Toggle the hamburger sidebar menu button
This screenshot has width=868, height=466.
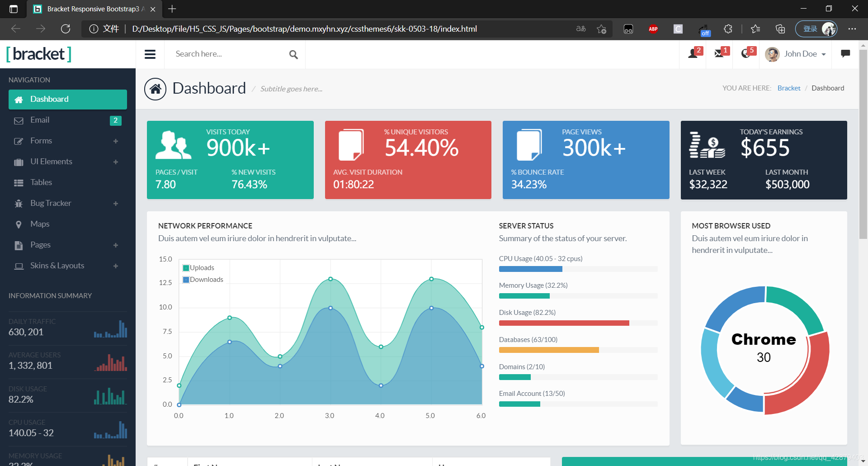click(150, 54)
